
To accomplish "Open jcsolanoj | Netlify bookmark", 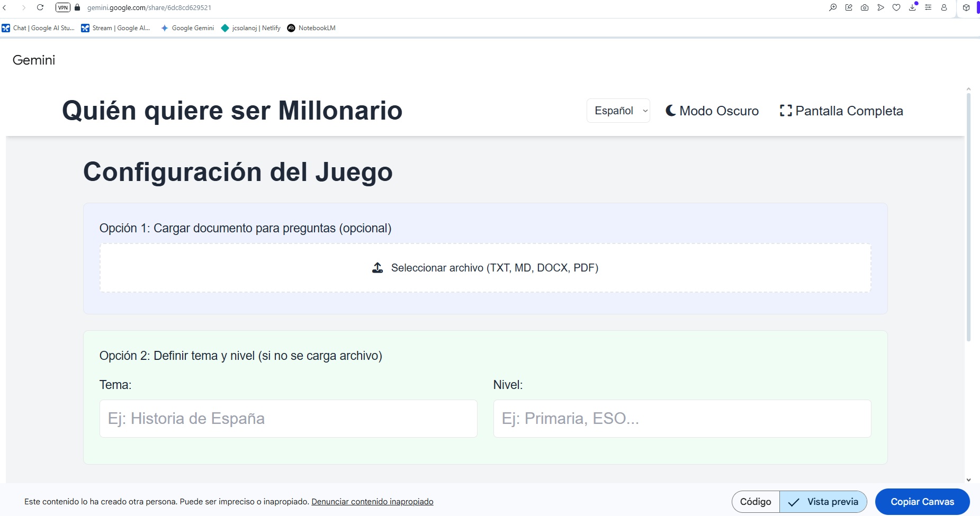I will [x=251, y=28].
